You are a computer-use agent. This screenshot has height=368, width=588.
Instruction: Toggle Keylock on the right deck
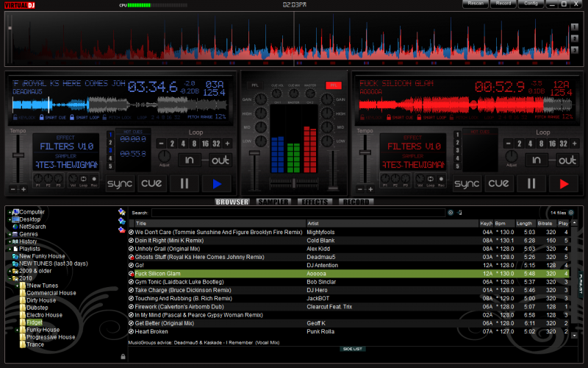pyautogui.click(x=371, y=118)
